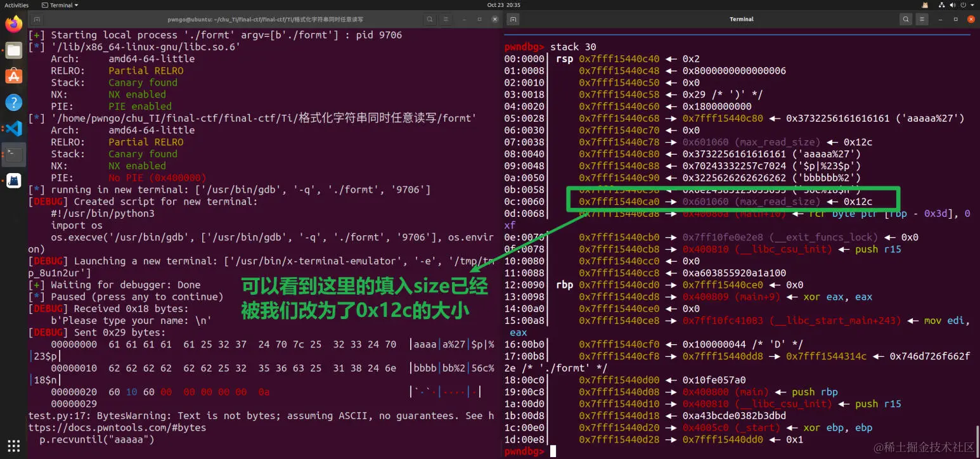The width and height of the screenshot is (980, 459).
Task: Launch Visual Studio Code from dock
Action: click(13, 129)
